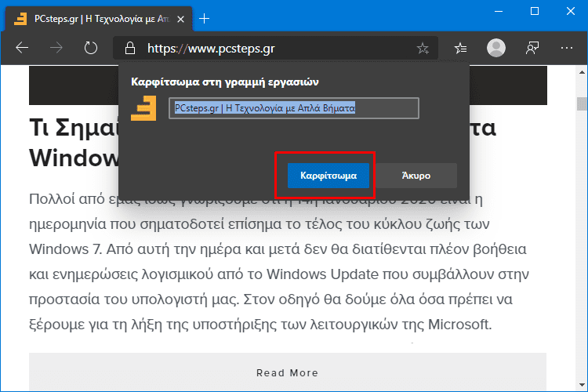This screenshot has width=588, height=392.
Task: Open user profile avatar
Action: (x=495, y=48)
